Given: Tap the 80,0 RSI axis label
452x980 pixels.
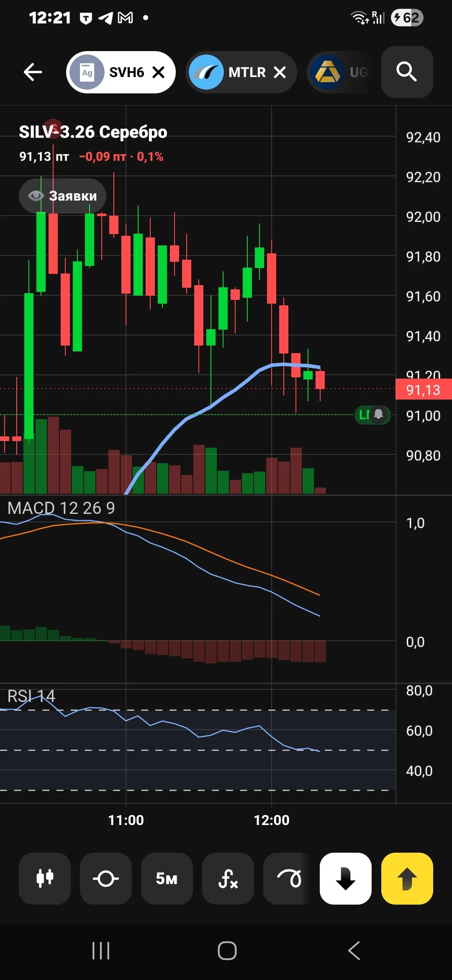Looking at the screenshot, I should 419,690.
